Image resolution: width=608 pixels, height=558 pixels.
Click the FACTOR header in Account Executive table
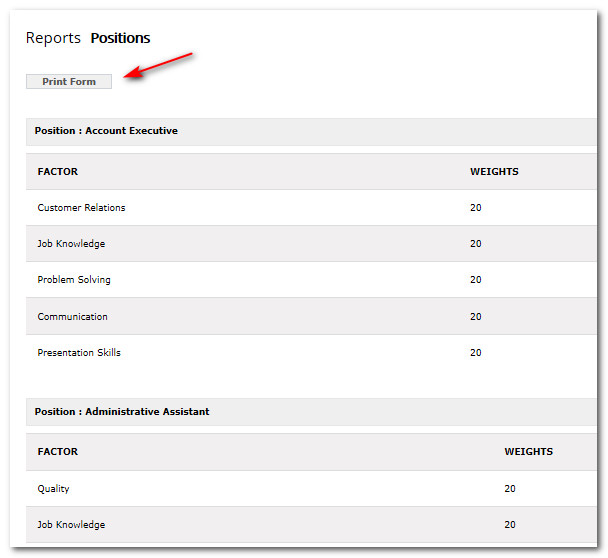pyautogui.click(x=58, y=172)
